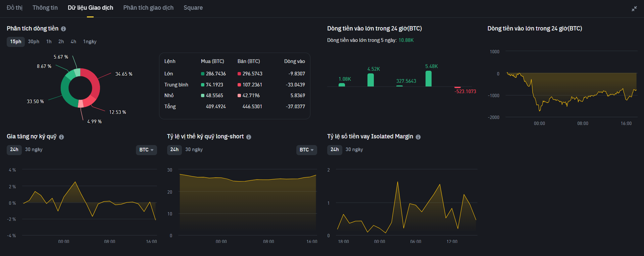The height and width of the screenshot is (256, 644).
Task: Switch to the Đồ thị tab
Action: coord(14,8)
